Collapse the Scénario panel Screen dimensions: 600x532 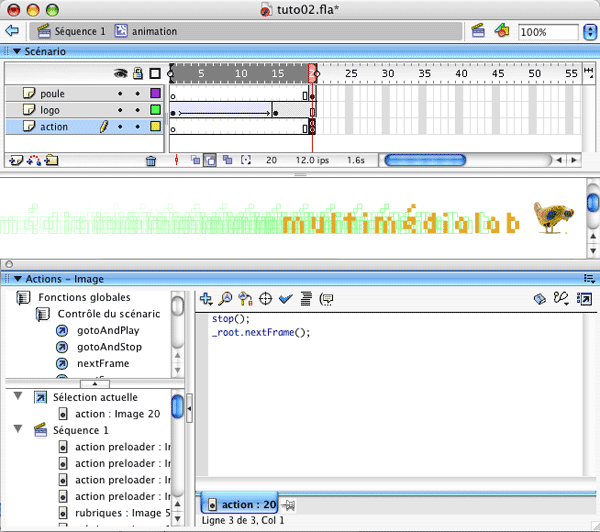(x=17, y=51)
